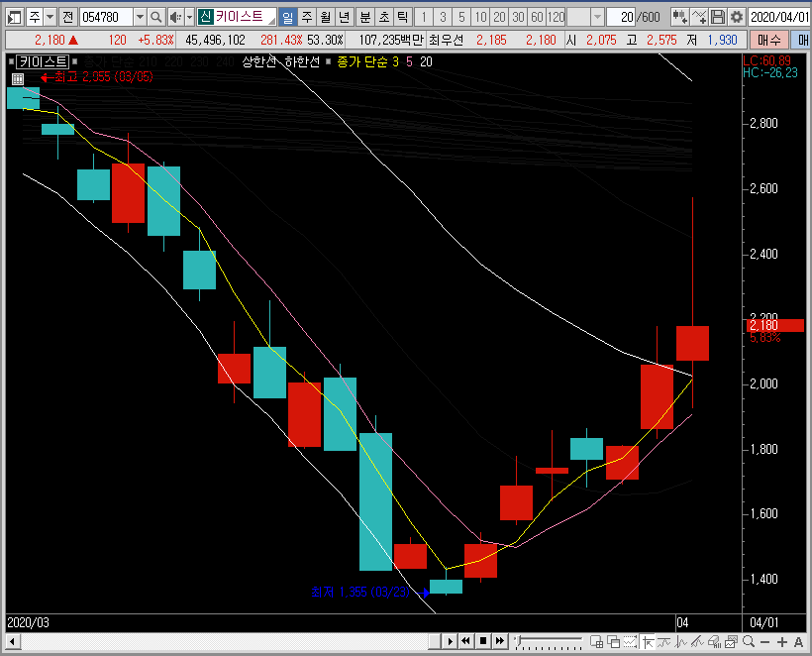Click the 최저 1,355 (03/23) low label

click(360, 592)
